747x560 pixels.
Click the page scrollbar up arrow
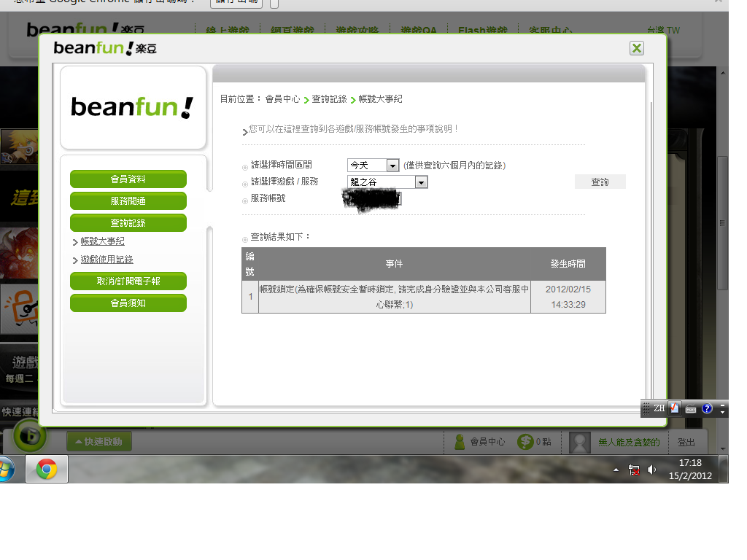click(723, 73)
